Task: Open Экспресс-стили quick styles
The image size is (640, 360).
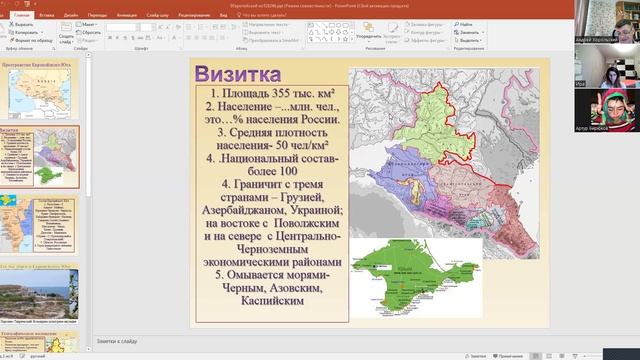Action: coord(392,32)
